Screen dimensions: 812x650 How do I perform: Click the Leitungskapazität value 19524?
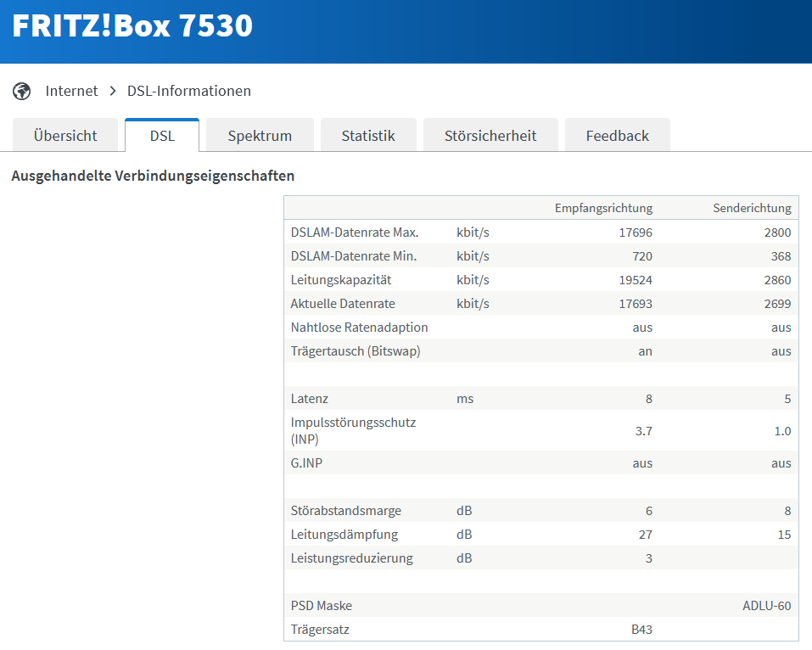click(636, 280)
